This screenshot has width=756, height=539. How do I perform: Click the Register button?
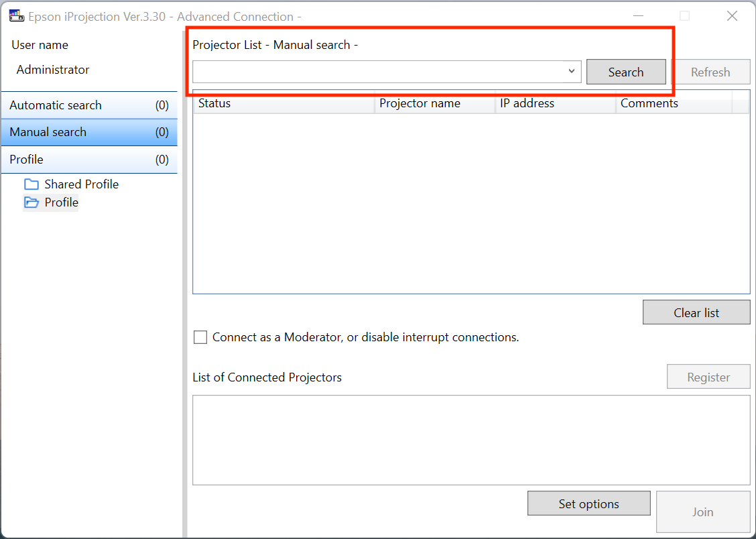708,377
